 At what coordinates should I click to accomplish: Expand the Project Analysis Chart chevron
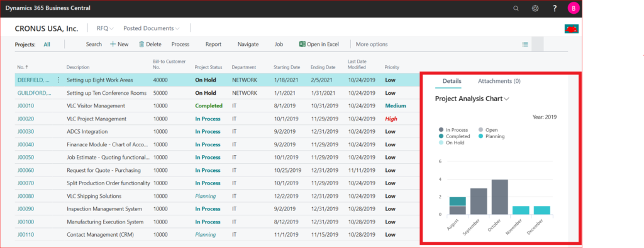[506, 99]
